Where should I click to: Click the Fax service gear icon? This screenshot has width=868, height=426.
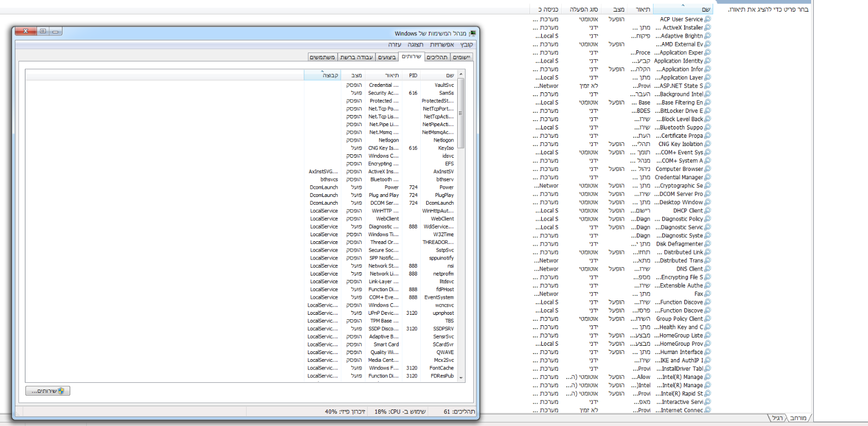[708, 294]
